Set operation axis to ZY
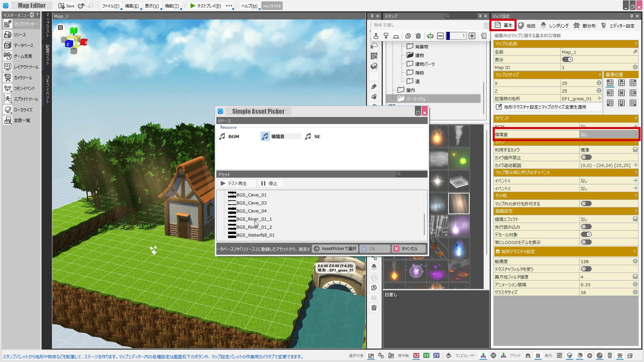Screen dimensions: 644x362 [436, 356]
